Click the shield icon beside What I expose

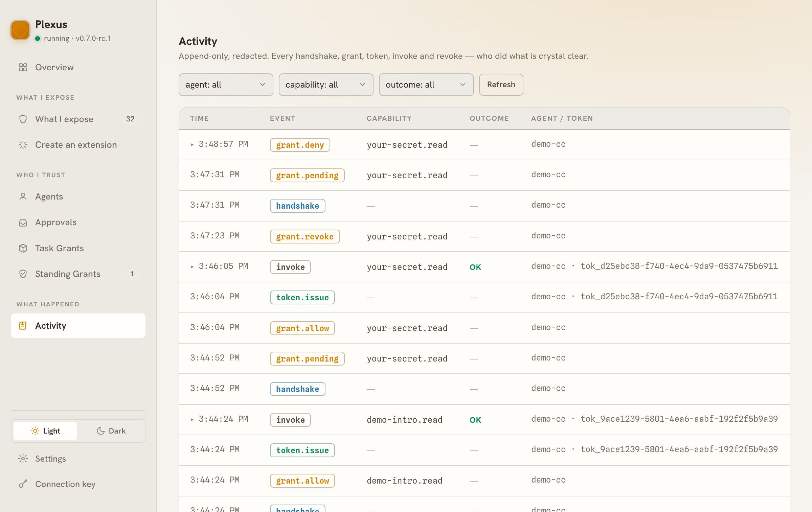coord(23,119)
